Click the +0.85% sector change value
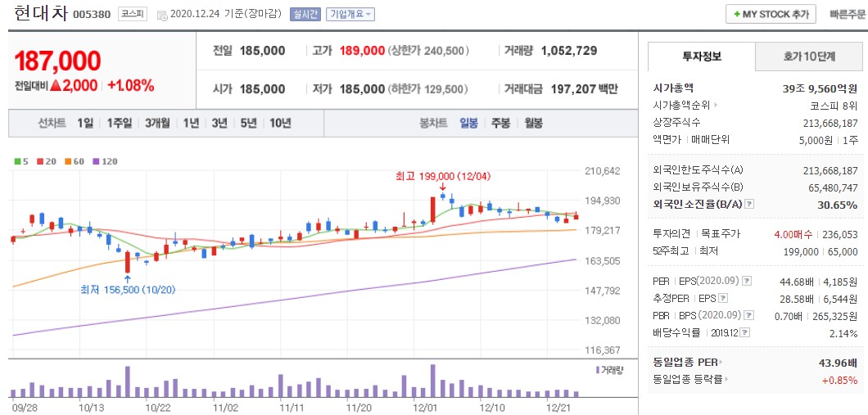Image resolution: width=868 pixels, height=415 pixels. pos(840,380)
